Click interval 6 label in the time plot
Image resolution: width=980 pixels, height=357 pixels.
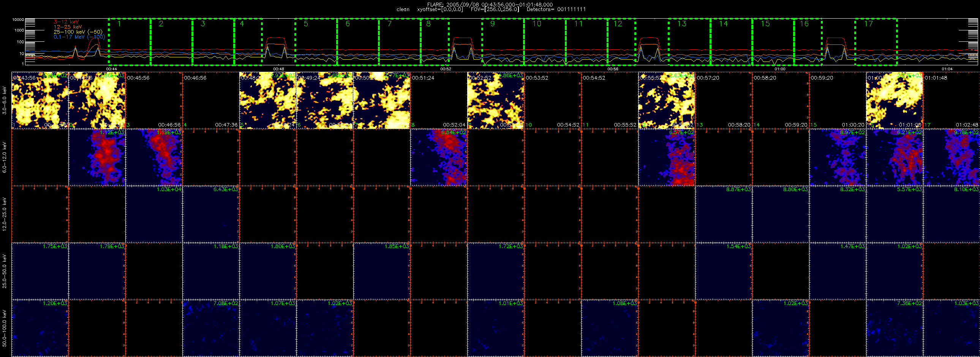click(348, 24)
